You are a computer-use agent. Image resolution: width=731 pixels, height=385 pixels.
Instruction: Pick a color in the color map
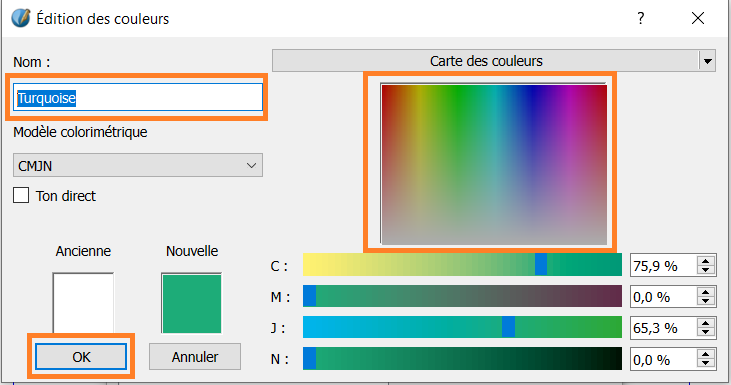[x=494, y=164]
